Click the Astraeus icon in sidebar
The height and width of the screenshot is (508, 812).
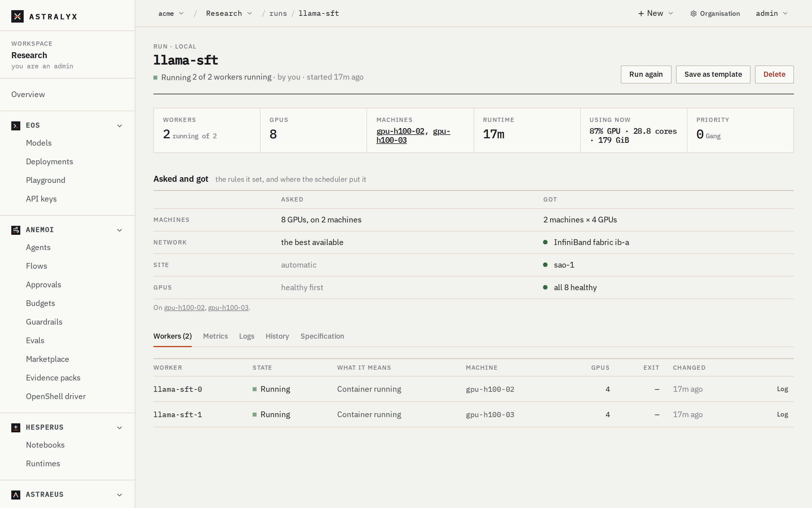click(x=16, y=495)
